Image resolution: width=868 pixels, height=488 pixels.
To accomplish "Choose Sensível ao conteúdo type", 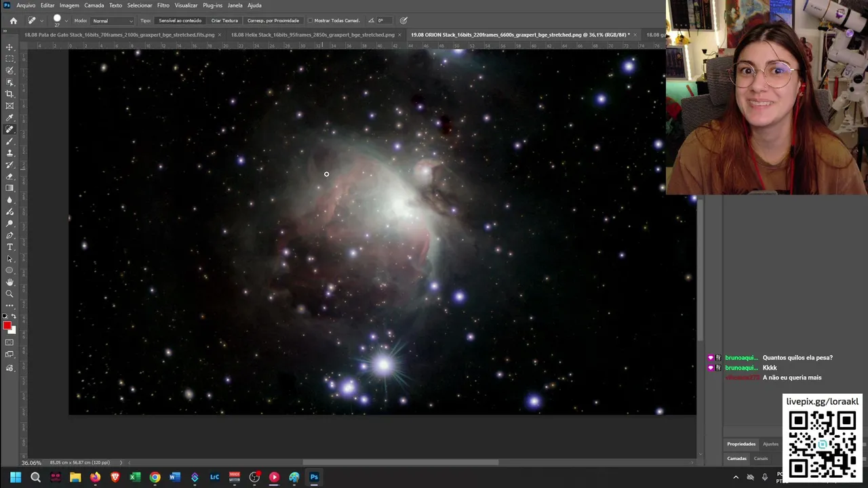I will [x=180, y=20].
